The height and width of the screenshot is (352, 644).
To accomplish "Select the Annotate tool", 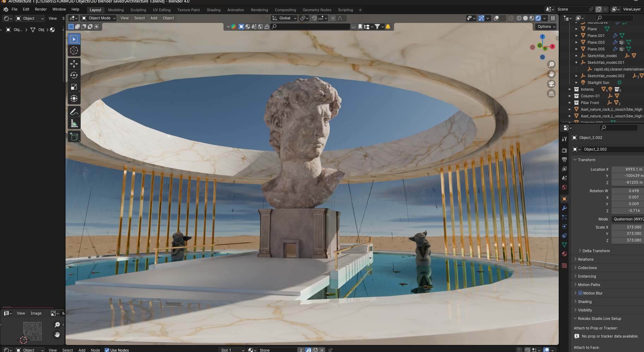I will coord(74,112).
